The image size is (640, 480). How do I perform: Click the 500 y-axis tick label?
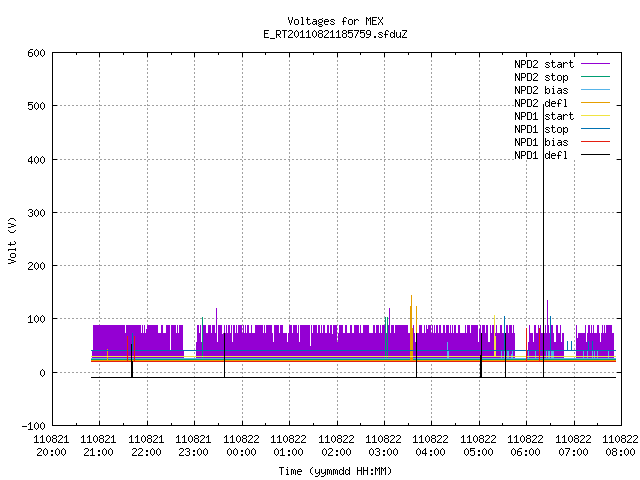(x=36, y=107)
